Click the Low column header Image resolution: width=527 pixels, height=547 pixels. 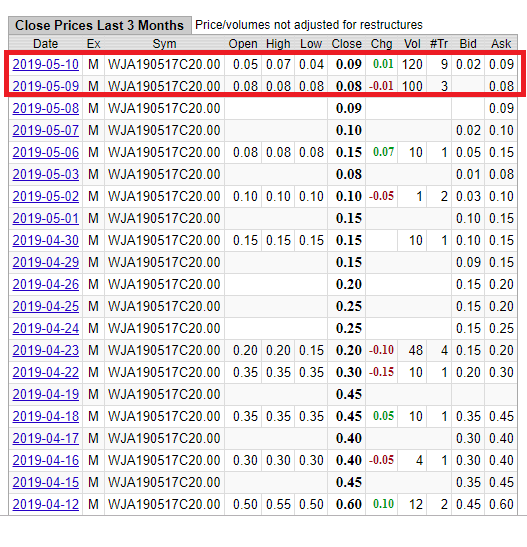(311, 44)
